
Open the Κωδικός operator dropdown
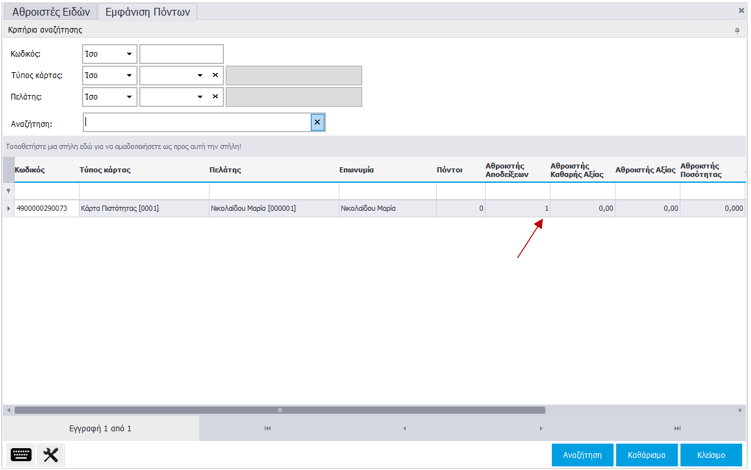[x=129, y=54]
